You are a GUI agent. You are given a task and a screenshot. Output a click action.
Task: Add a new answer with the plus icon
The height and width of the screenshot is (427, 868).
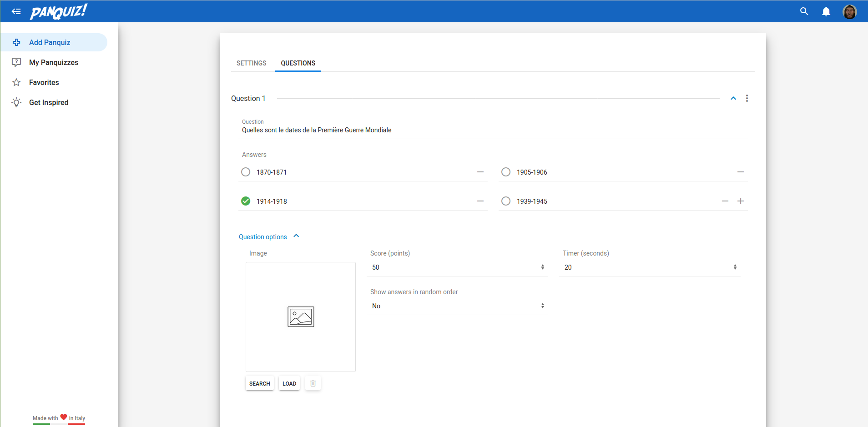tap(740, 201)
